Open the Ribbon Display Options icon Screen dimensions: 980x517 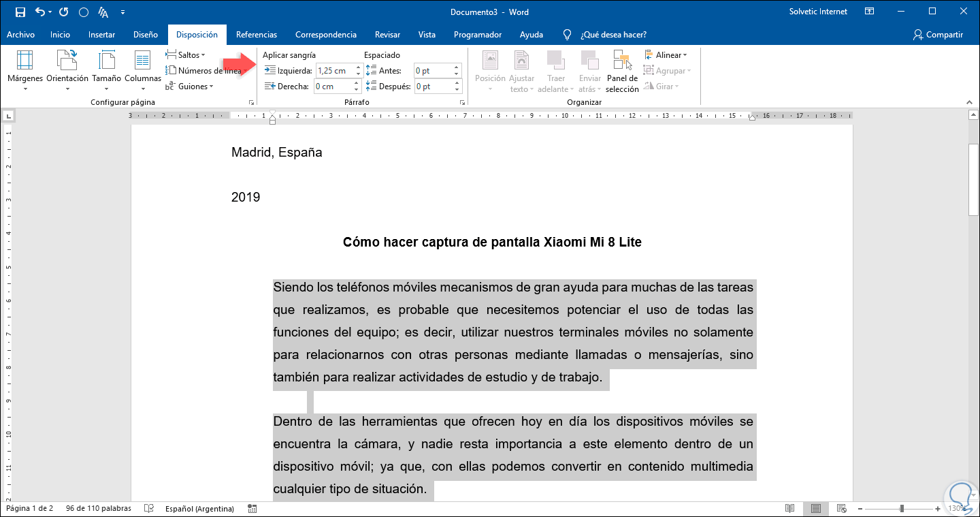(869, 12)
